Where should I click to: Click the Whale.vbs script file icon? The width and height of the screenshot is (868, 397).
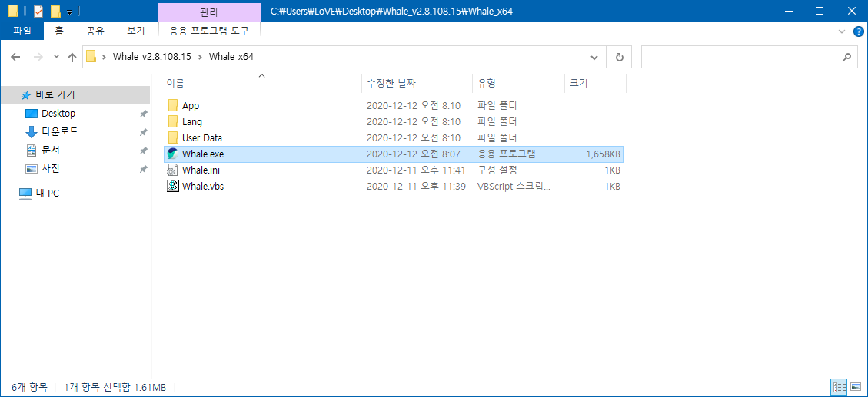pyautogui.click(x=173, y=187)
